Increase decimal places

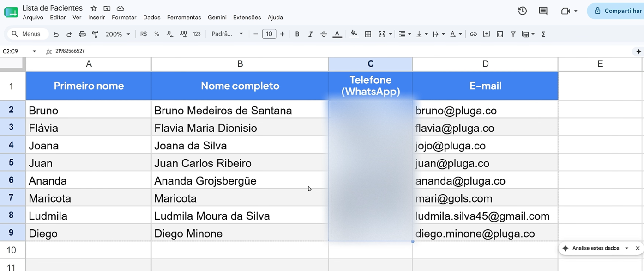[x=183, y=34]
